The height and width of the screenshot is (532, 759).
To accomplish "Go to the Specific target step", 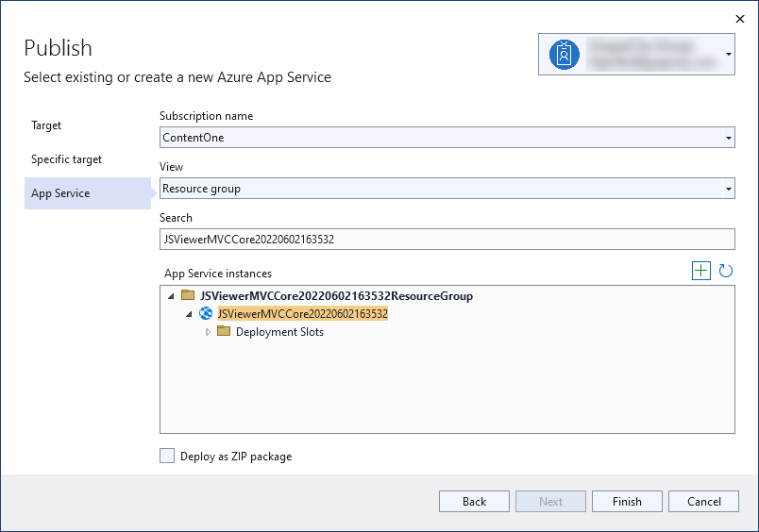I will pyautogui.click(x=66, y=159).
